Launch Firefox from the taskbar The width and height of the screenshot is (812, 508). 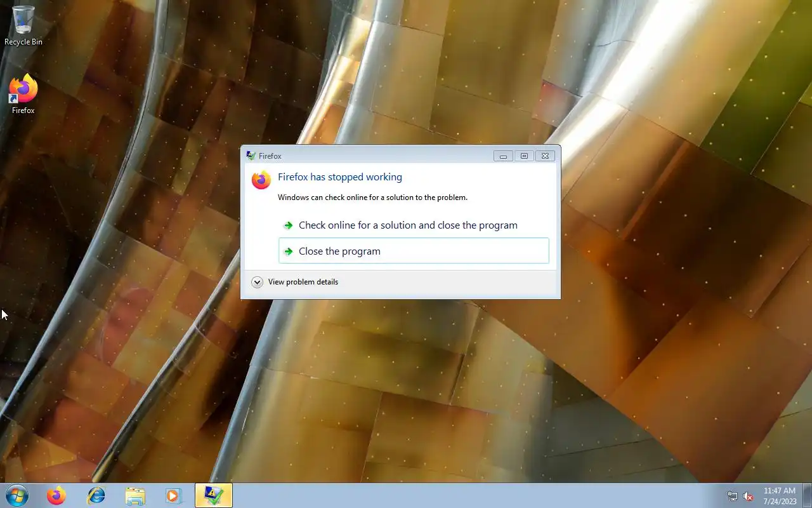tap(56, 495)
